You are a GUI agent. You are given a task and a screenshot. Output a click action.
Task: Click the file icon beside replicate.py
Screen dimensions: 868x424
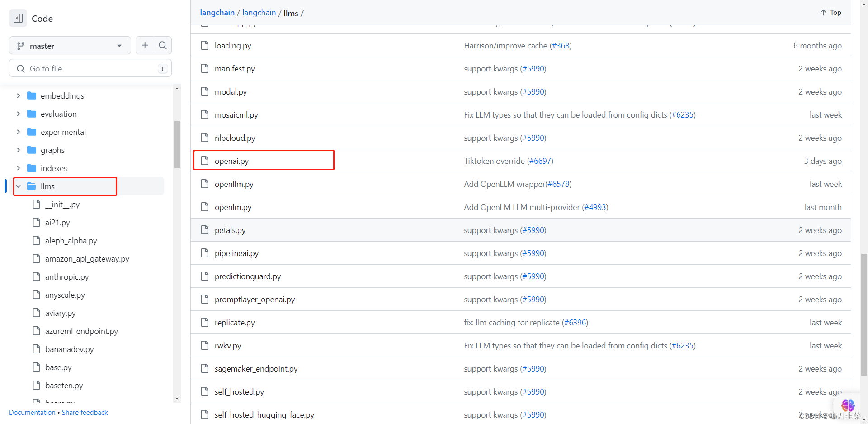[x=204, y=322]
